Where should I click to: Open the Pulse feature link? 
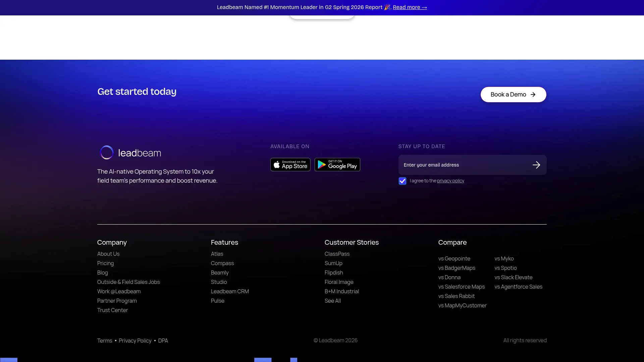tap(217, 301)
